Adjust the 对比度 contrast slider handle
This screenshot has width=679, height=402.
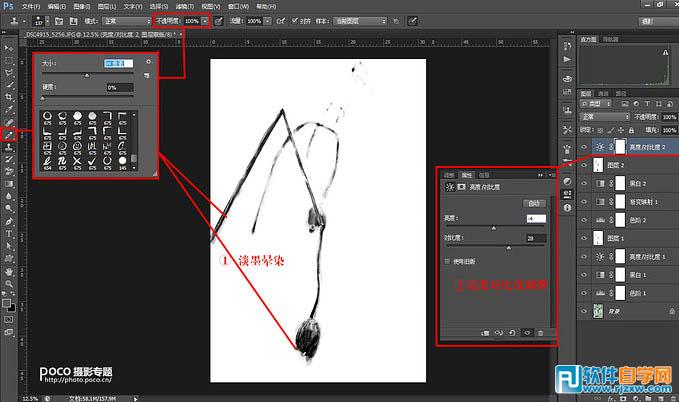(508, 248)
